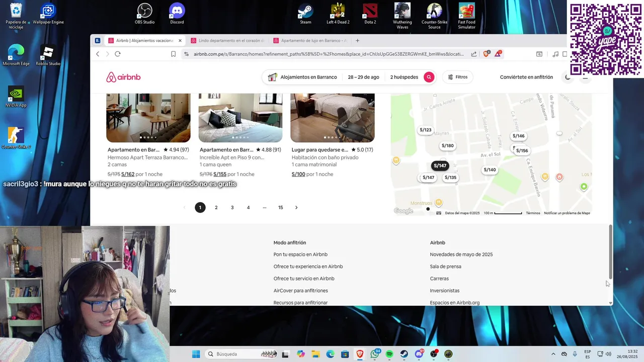
Task: Open Brave Rewards triangle icon
Action: tap(498, 53)
